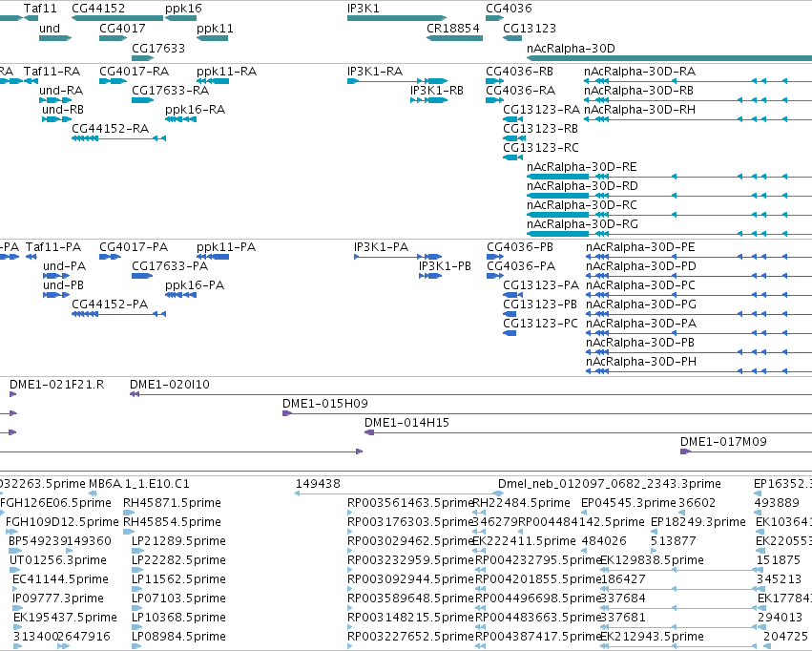Screen dimensions: 812x651
Task: Click EST feature 513877 label
Action: 674,540
